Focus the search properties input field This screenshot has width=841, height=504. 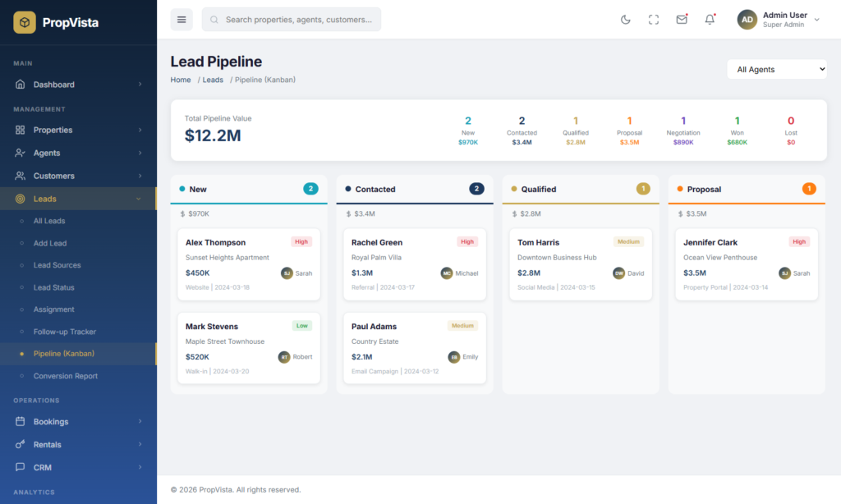point(292,20)
